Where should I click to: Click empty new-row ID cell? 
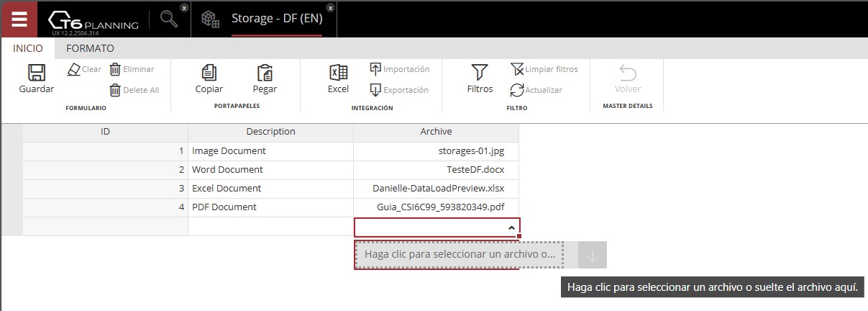coord(105,226)
